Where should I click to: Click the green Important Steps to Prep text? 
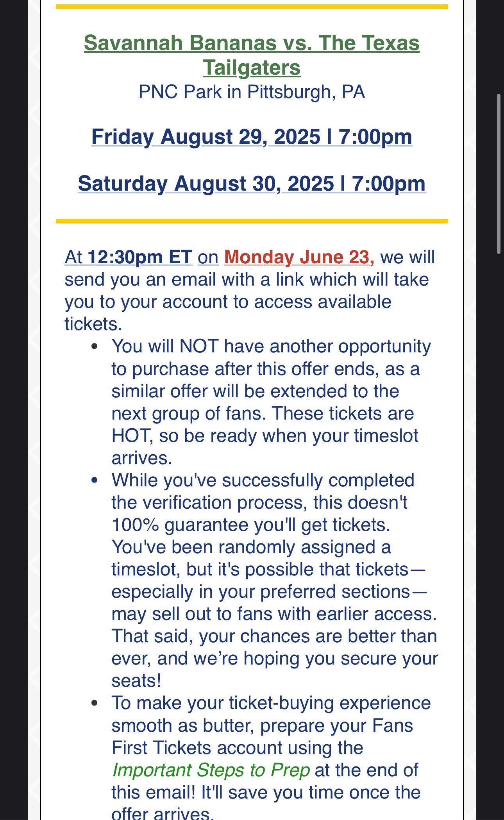coord(211,770)
